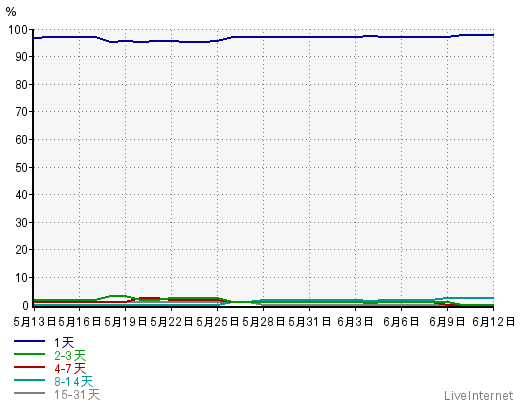Click the 5月13日 date axis label
520x405 pixels.
[35, 322]
